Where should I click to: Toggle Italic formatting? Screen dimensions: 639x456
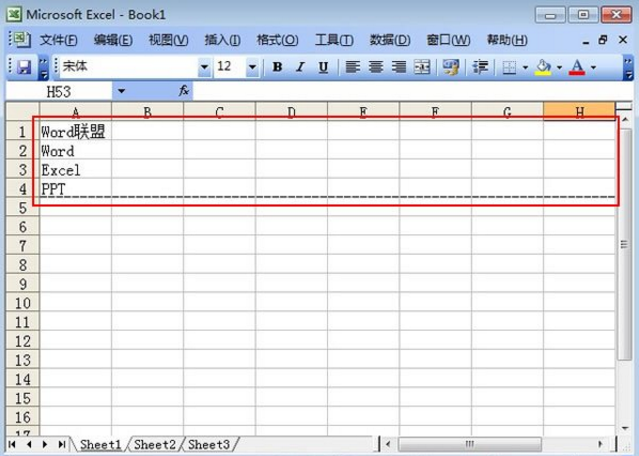(300, 67)
